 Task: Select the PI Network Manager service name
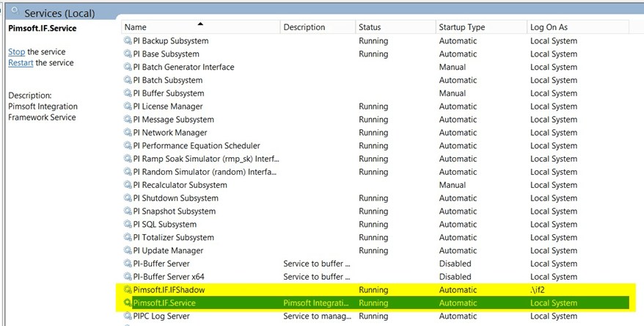tap(170, 133)
